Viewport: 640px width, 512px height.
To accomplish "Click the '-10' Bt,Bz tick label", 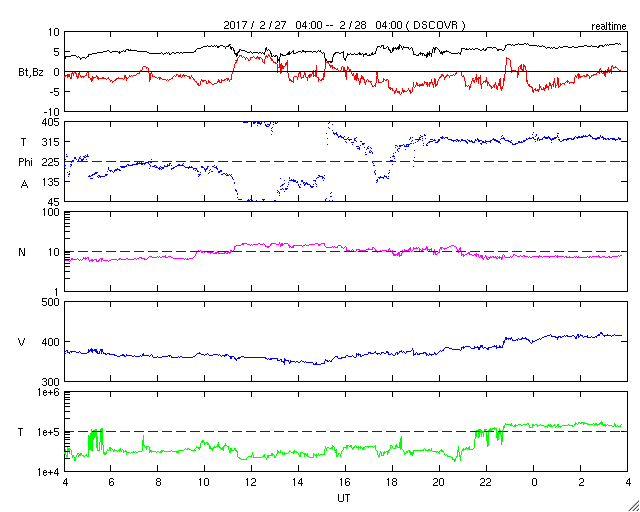I will [52, 112].
